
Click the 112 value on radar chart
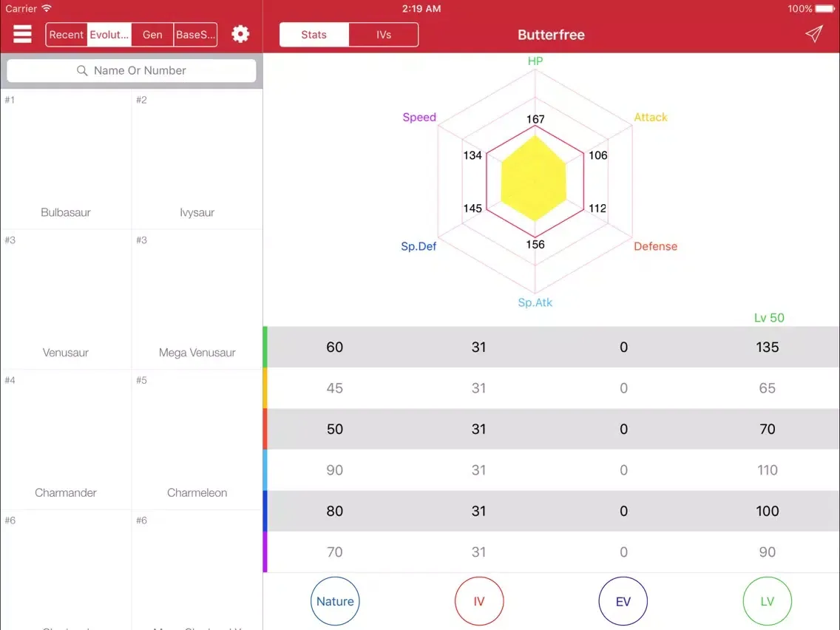click(597, 209)
